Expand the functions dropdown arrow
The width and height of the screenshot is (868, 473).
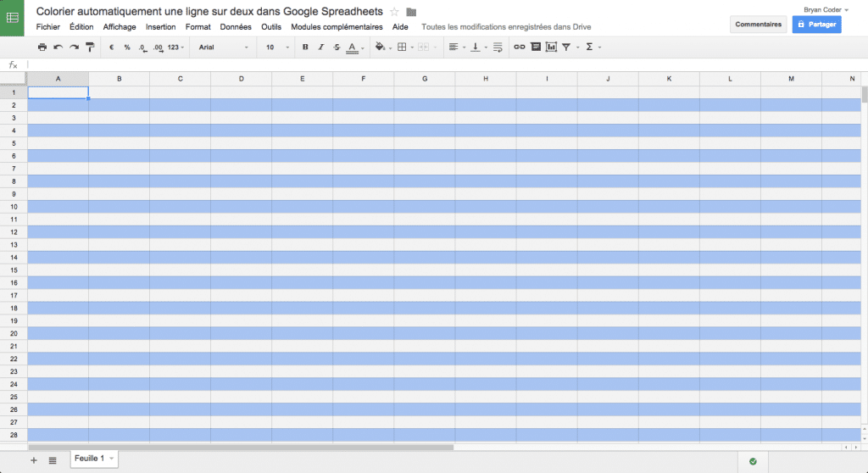click(599, 47)
